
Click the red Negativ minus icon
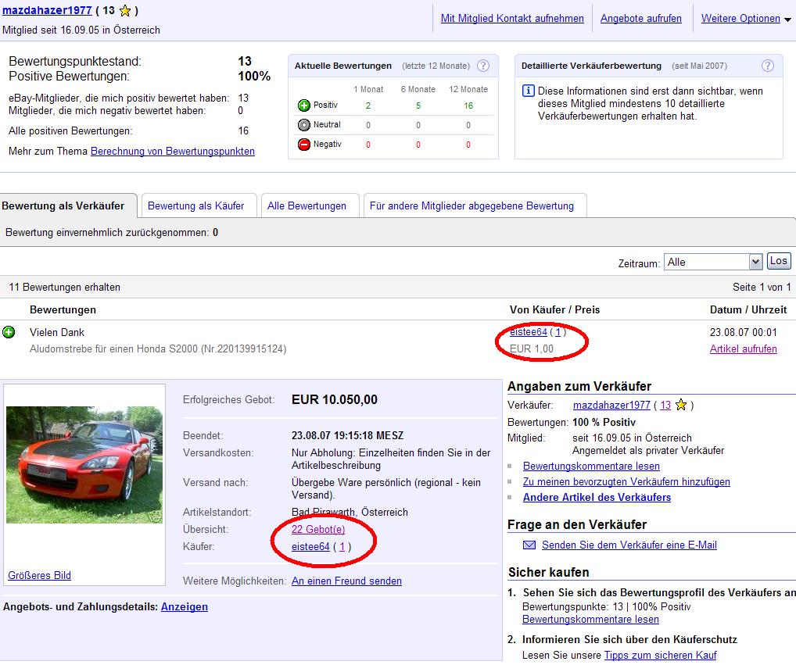(x=303, y=145)
